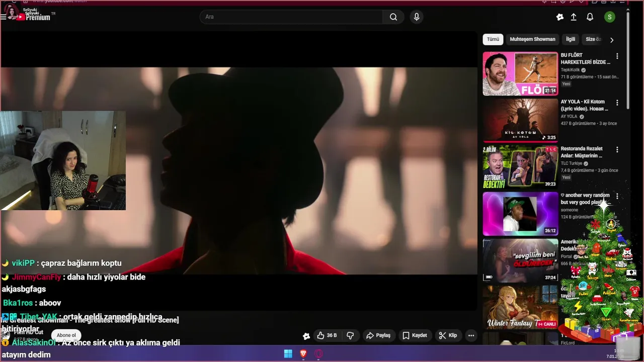Go to YouTube Premium home logo
Image resolution: width=644 pixels, height=362 pixels.
click(x=34, y=17)
